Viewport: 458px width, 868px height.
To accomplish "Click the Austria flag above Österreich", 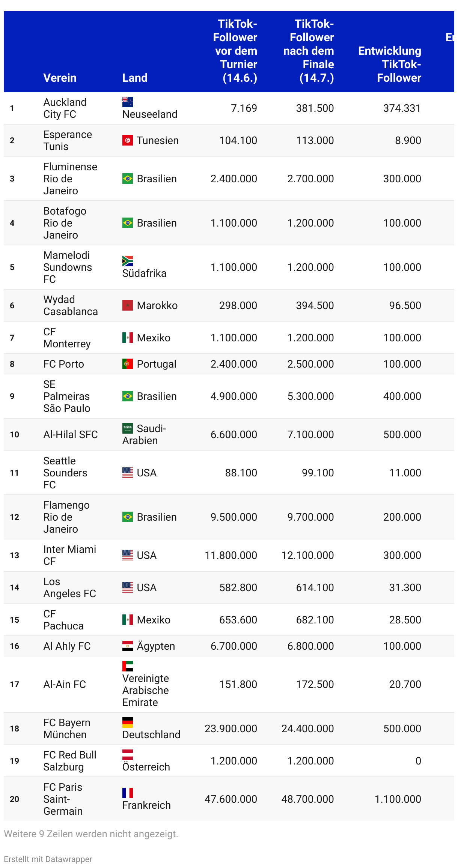I will point(128,755).
